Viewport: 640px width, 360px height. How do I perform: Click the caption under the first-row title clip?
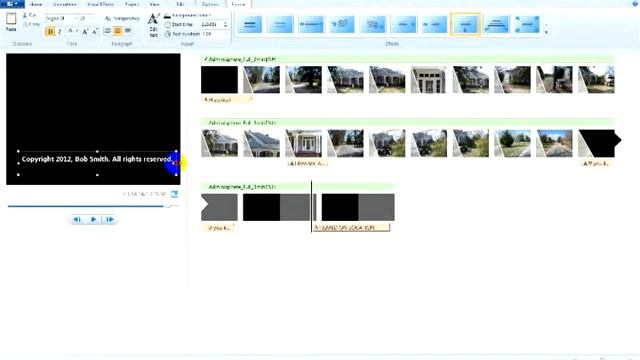pos(226,100)
